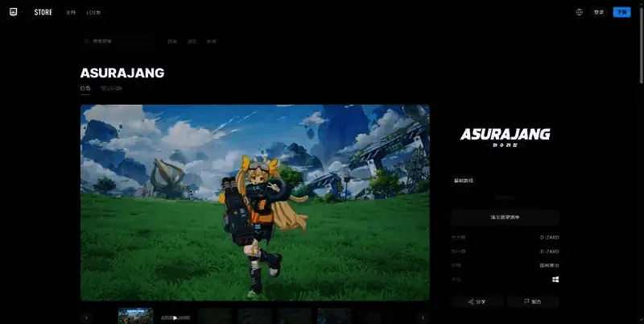Click the Epic Games logo icon

pyautogui.click(x=14, y=12)
